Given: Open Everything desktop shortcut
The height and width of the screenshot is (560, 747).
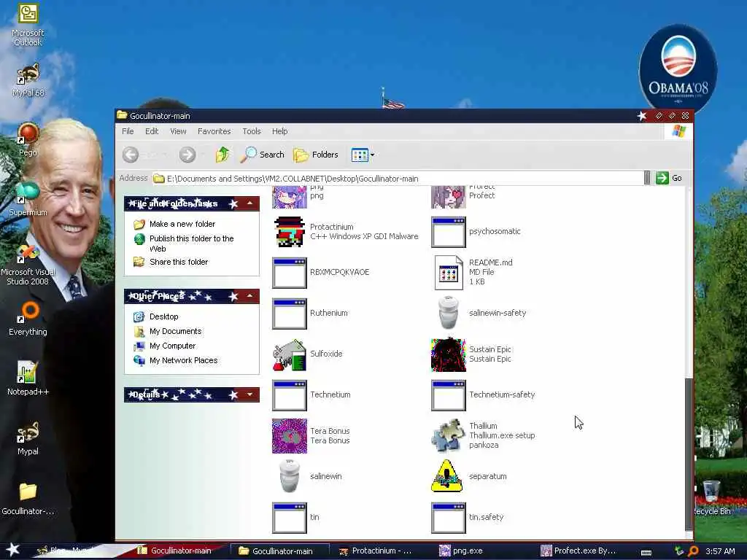Looking at the screenshot, I should point(28,319).
